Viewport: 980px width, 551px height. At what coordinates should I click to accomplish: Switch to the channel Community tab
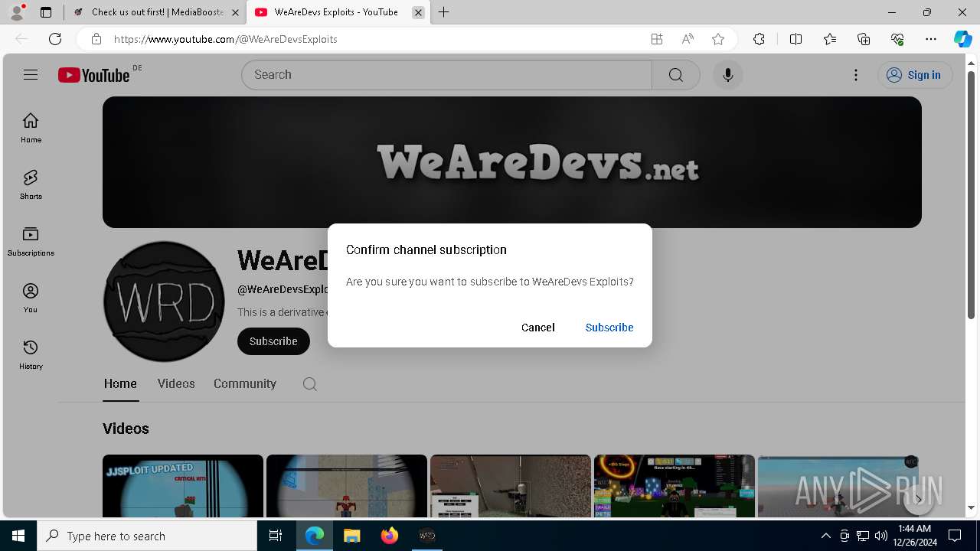coord(245,384)
